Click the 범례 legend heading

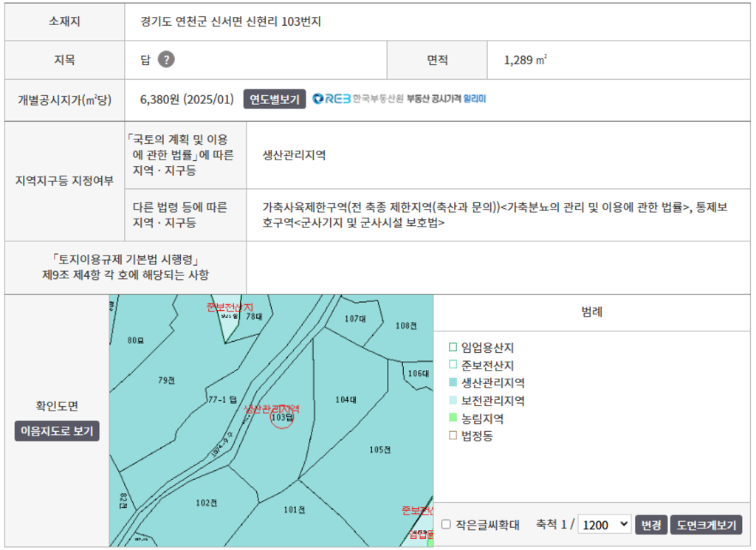(x=591, y=312)
